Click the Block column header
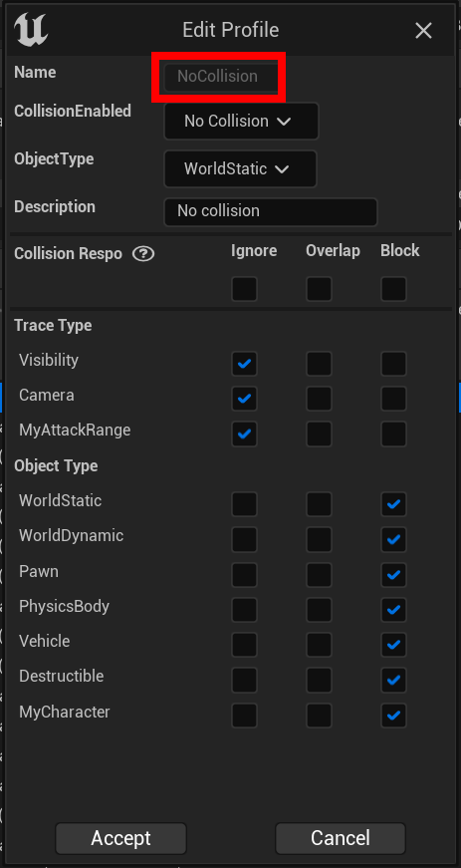The width and height of the screenshot is (461, 868). point(400,251)
